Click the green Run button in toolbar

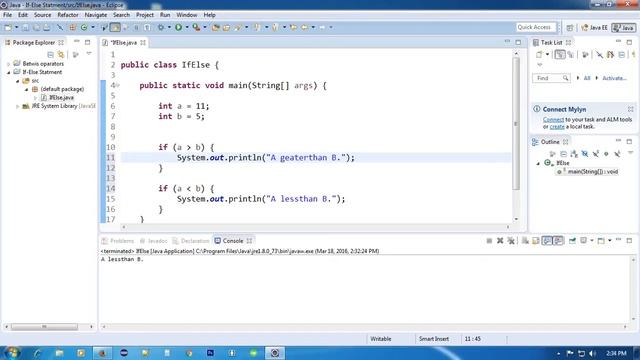[178, 27]
